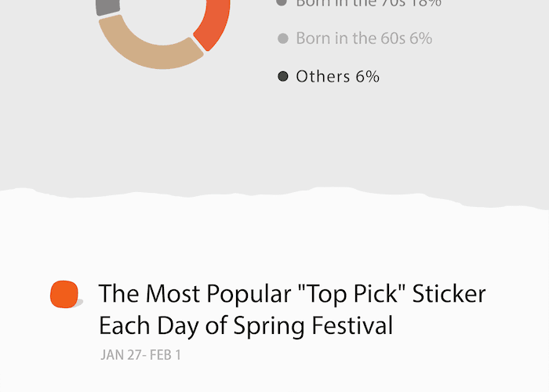549x392 pixels.
Task: Click the dark dot next to Others
Action: [x=283, y=76]
